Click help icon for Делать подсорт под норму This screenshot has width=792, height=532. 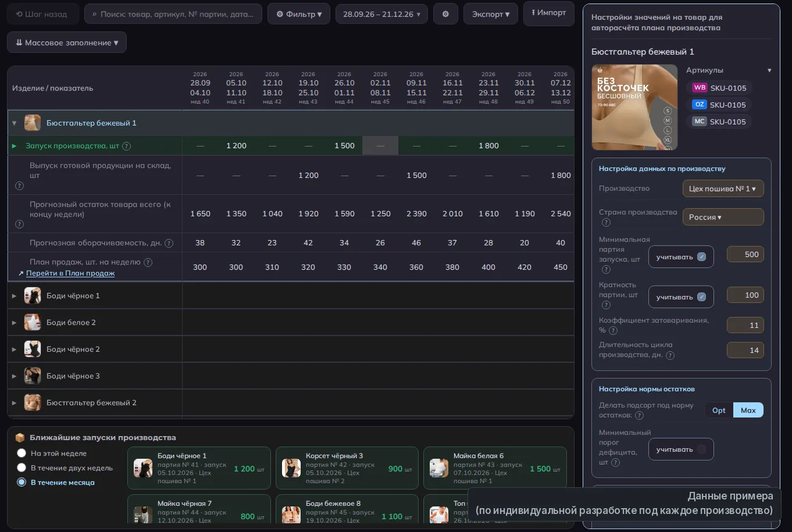(639, 415)
